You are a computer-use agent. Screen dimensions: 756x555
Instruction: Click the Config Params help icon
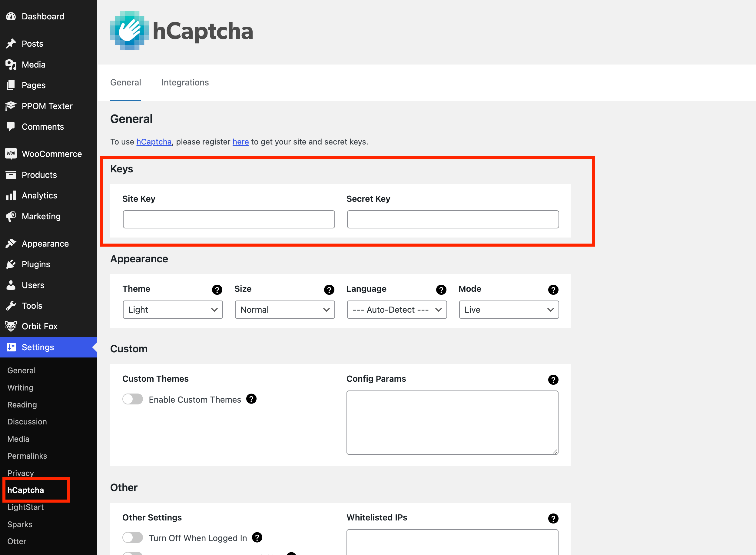[x=553, y=380]
